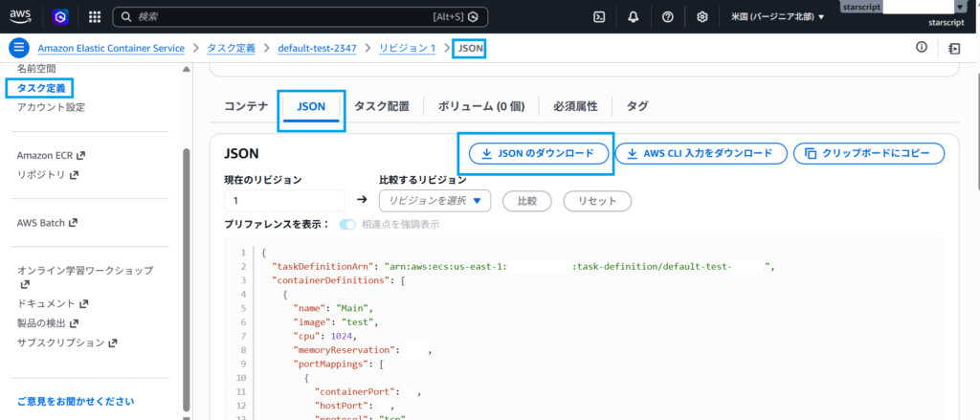
Task: Switch to the タスク配置 tab
Action: (382, 106)
